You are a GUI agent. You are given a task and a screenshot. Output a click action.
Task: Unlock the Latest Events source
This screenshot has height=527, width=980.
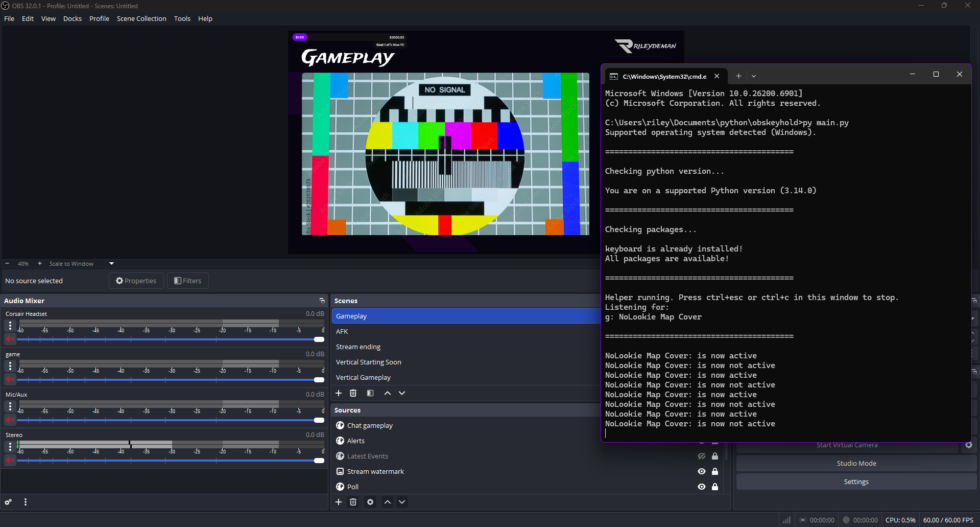tap(715, 456)
